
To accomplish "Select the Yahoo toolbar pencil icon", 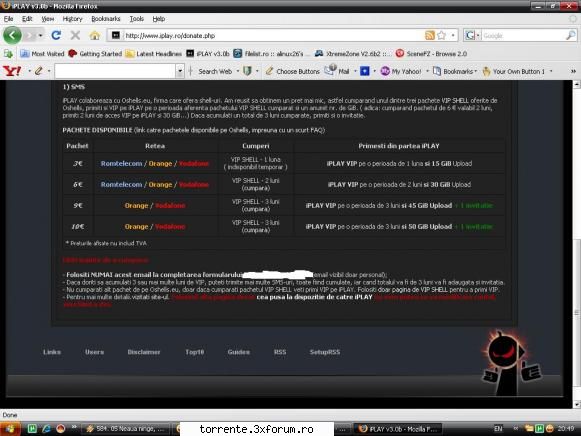I will 39,71.
